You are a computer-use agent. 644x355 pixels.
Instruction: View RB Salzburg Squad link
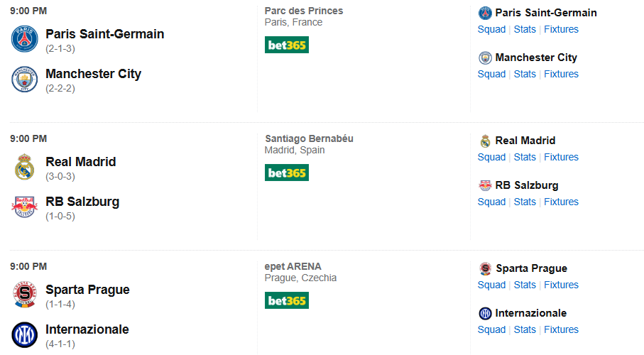[491, 202]
